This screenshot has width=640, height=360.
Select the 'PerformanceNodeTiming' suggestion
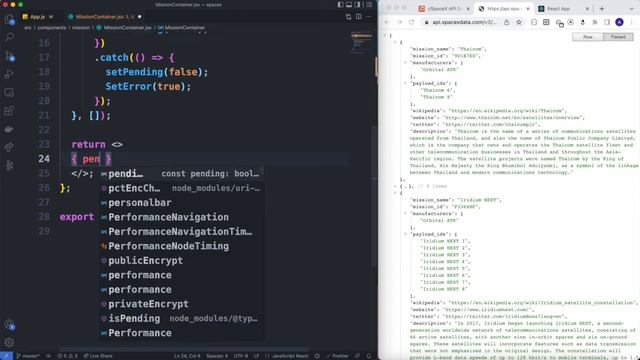182,246
